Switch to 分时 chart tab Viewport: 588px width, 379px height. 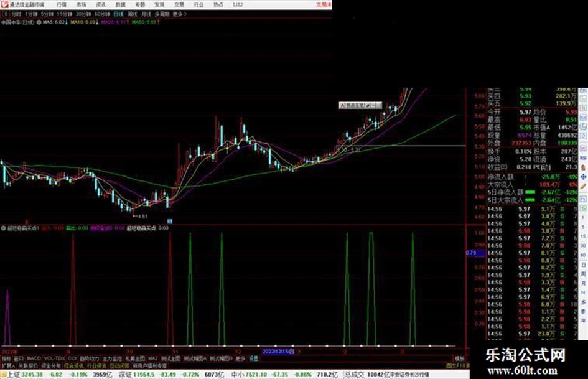(16, 14)
